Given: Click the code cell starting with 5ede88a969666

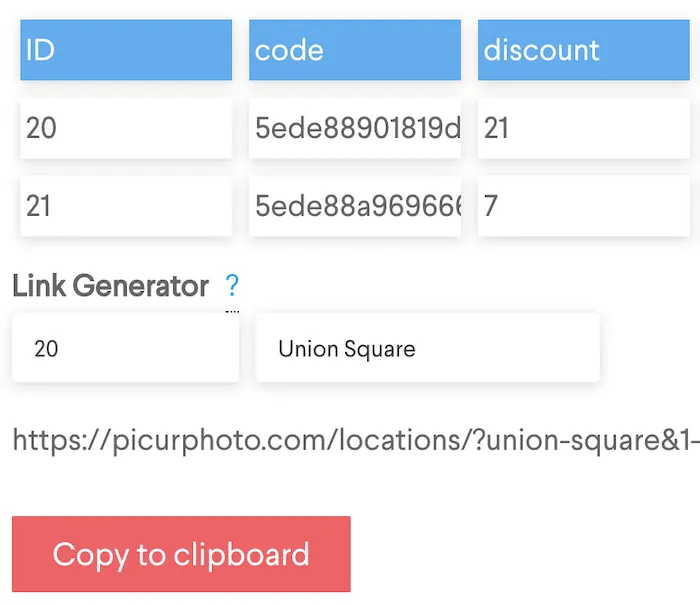Looking at the screenshot, I should coord(354,207).
